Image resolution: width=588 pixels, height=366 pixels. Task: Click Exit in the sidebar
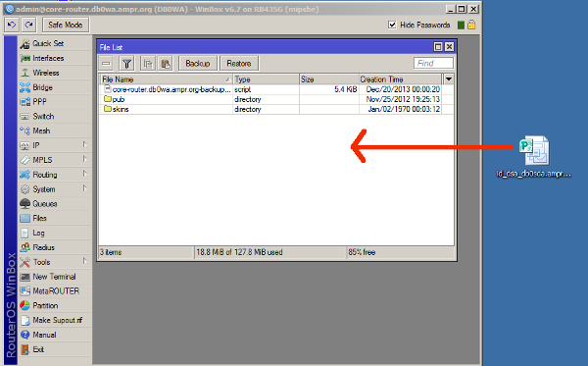point(55,349)
